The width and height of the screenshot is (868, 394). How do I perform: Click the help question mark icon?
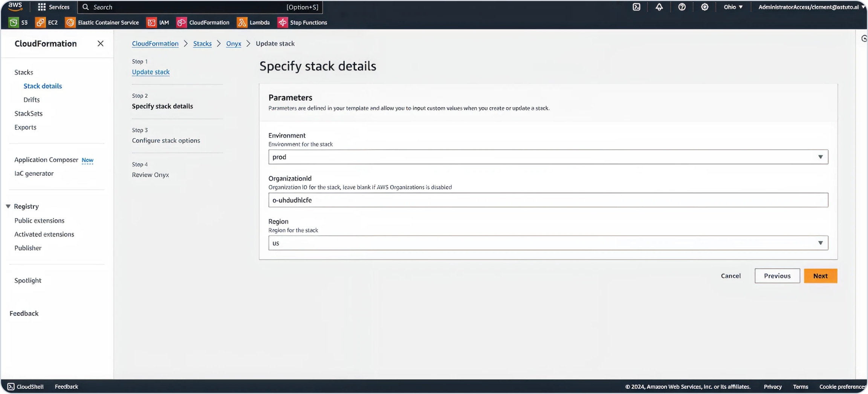(x=682, y=7)
